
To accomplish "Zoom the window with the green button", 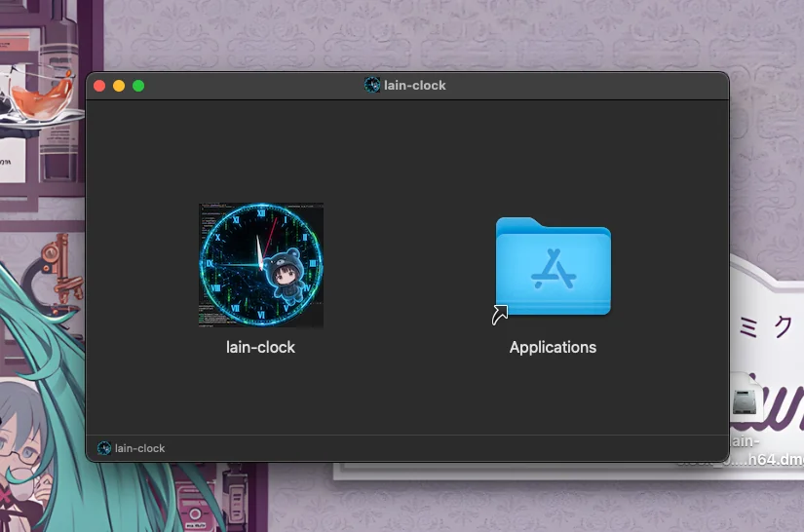I will click(138, 86).
